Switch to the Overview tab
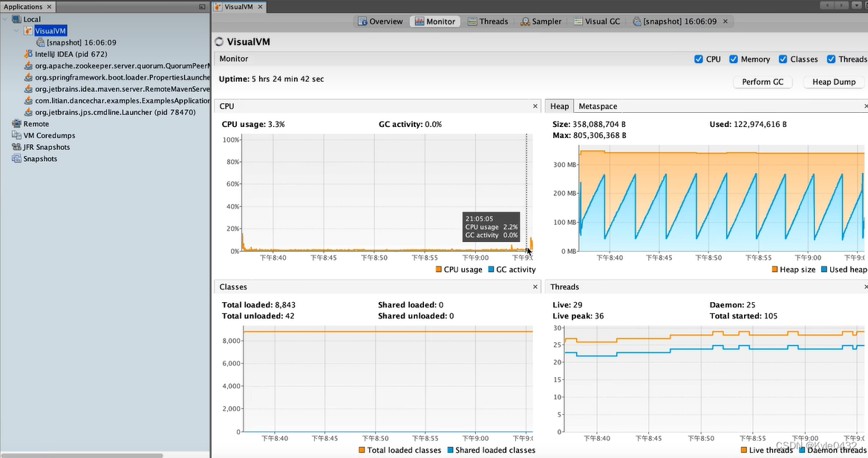The height and width of the screenshot is (458, 868). pos(380,22)
